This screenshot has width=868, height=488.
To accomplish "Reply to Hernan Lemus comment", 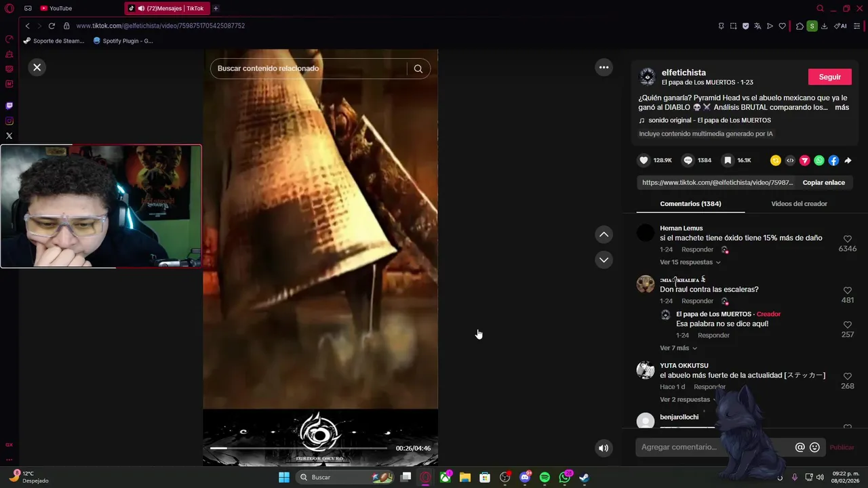I will (697, 249).
